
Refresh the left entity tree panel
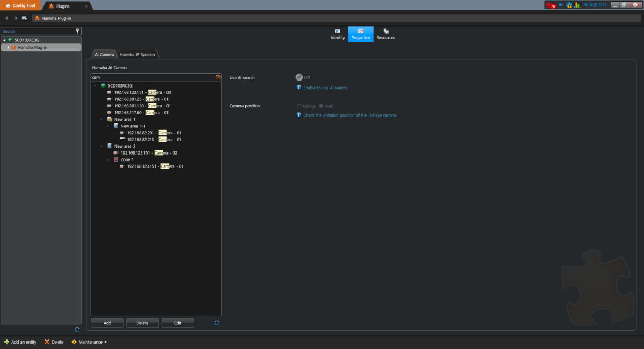point(77,329)
